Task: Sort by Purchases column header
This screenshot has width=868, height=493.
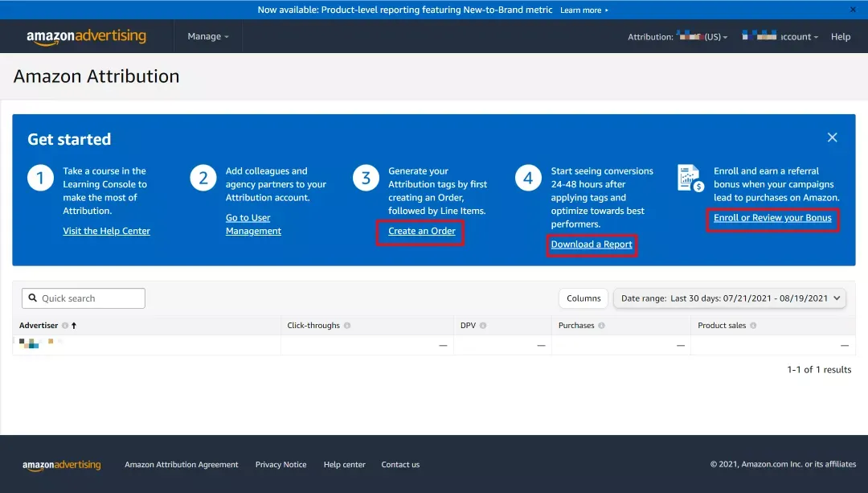Action: pos(576,325)
